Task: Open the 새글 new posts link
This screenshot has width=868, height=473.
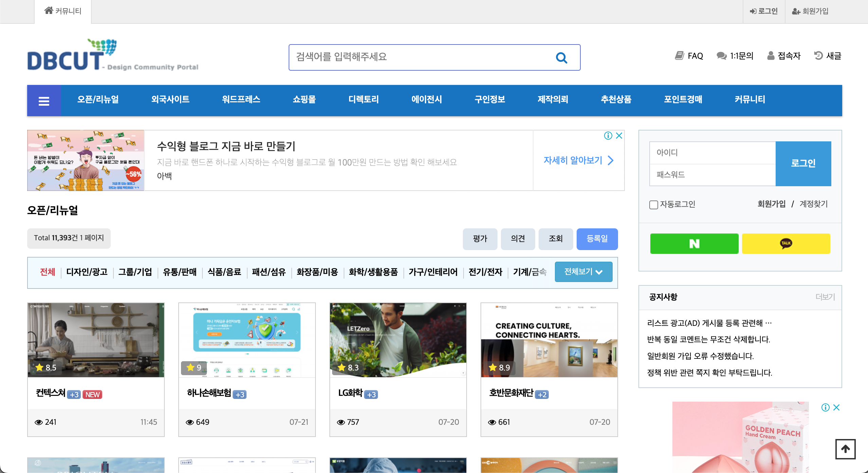Action: 828,56
